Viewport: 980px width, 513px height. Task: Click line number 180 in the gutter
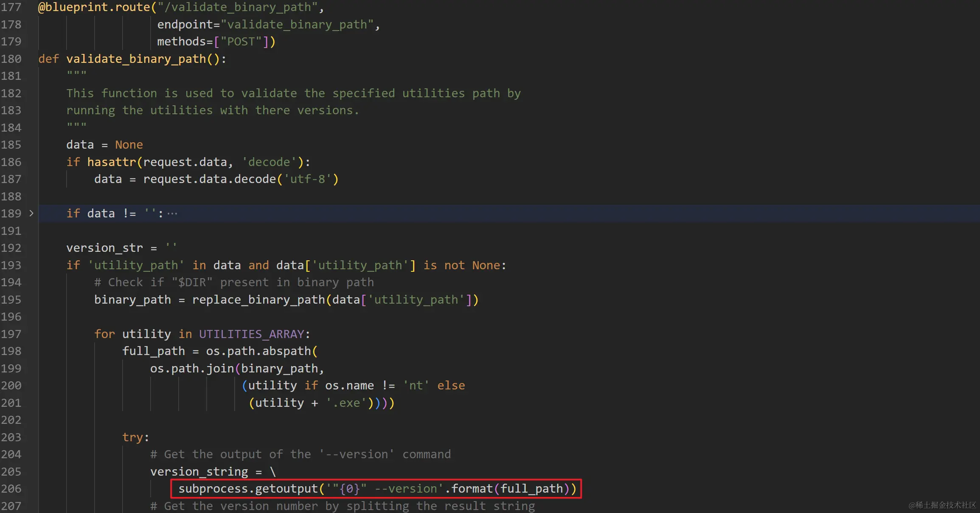click(11, 59)
